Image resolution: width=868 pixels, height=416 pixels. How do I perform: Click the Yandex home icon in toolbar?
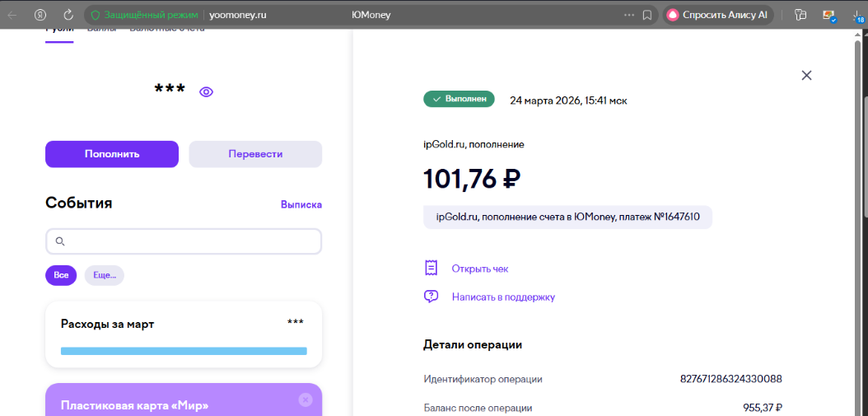coord(40,15)
